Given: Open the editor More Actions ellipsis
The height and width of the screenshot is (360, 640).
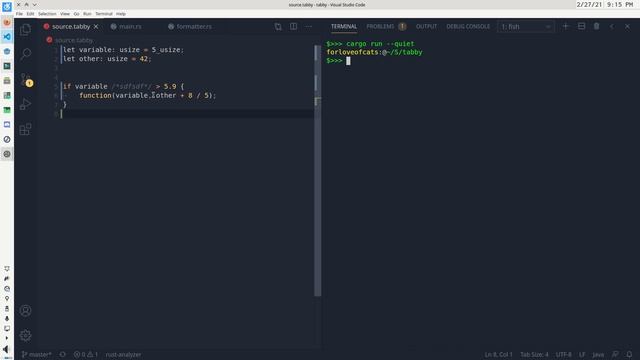Looking at the screenshot, I should [x=309, y=27].
